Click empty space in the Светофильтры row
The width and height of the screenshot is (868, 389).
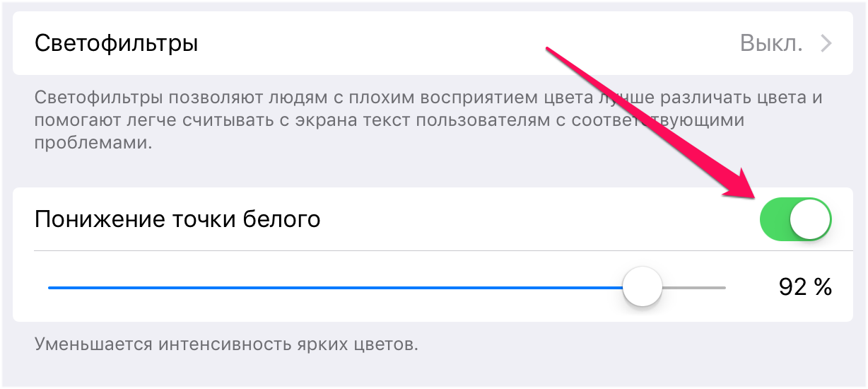(459, 44)
